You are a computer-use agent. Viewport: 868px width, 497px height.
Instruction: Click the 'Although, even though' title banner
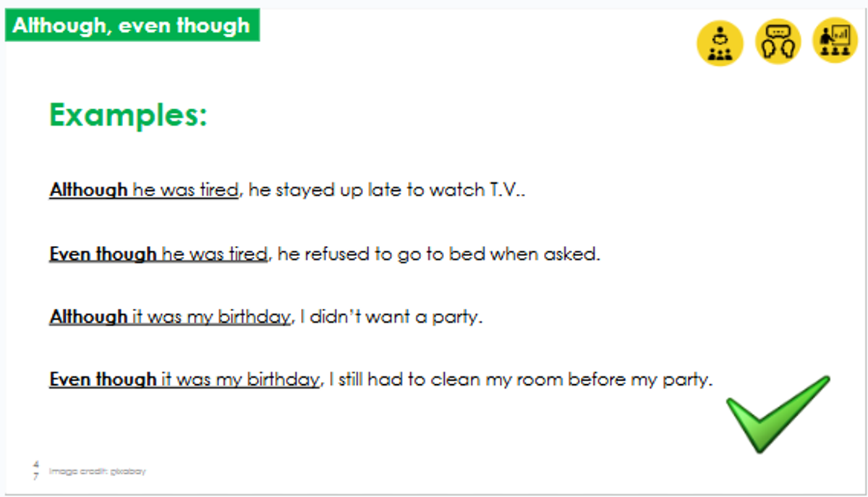(x=132, y=26)
